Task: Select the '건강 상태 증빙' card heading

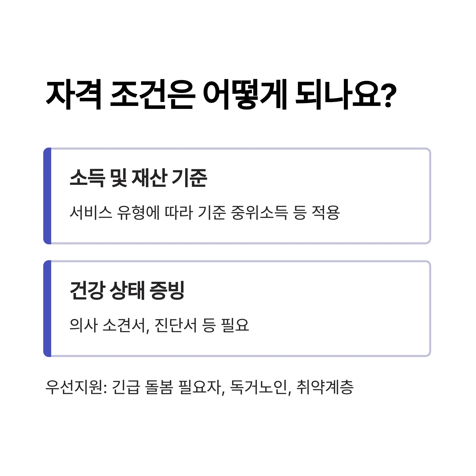Action: [x=127, y=290]
